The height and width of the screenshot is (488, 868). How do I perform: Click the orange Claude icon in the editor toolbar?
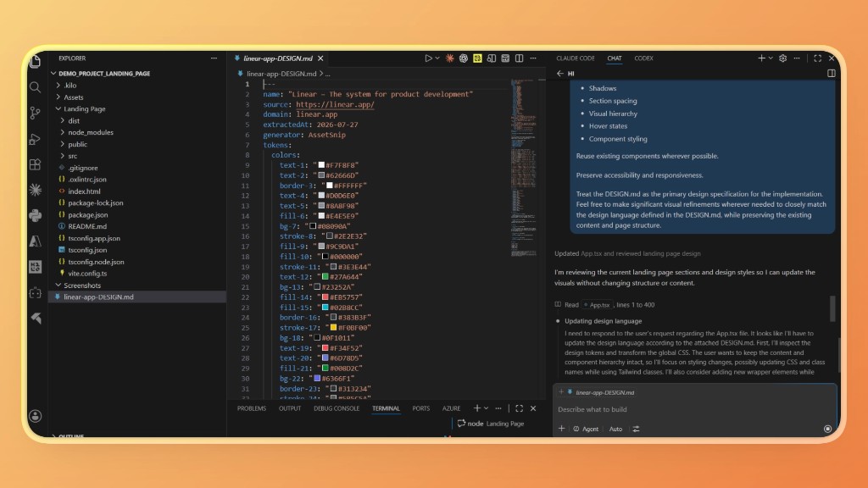(449, 58)
